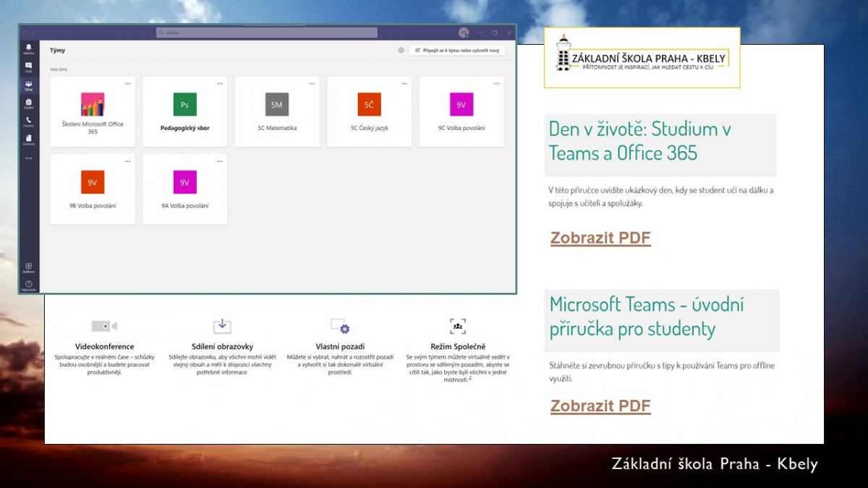Image resolution: width=868 pixels, height=488 pixels.
Task: Maximize the Teams window
Action: pyautogui.click(x=495, y=33)
